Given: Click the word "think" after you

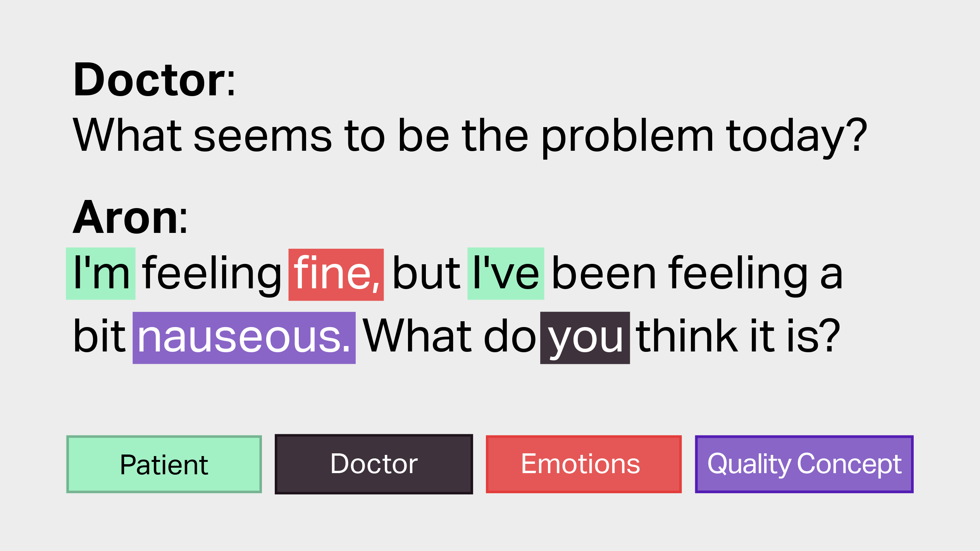Looking at the screenshot, I should coord(686,336).
